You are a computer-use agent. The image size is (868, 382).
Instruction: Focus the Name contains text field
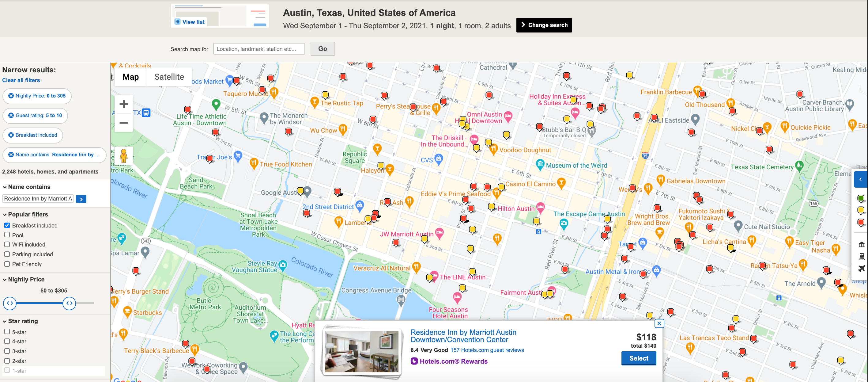coord(38,199)
